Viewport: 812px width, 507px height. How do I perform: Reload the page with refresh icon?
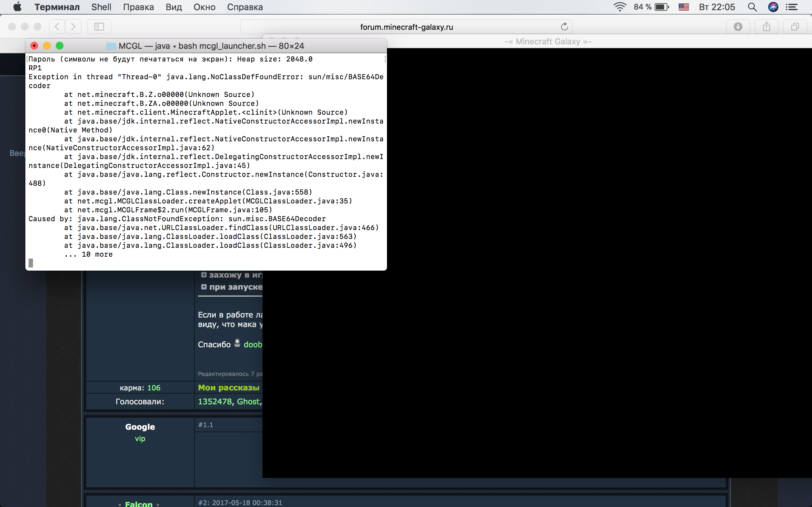[x=564, y=27]
